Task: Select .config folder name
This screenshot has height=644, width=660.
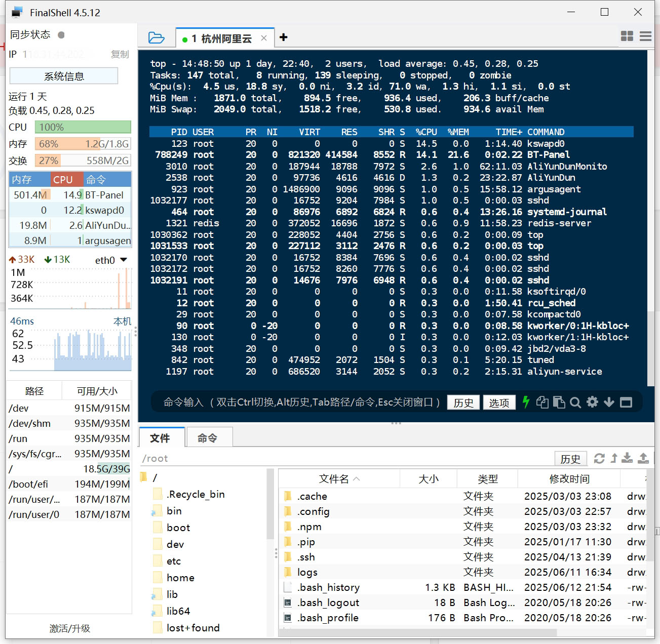Action: coord(314,511)
